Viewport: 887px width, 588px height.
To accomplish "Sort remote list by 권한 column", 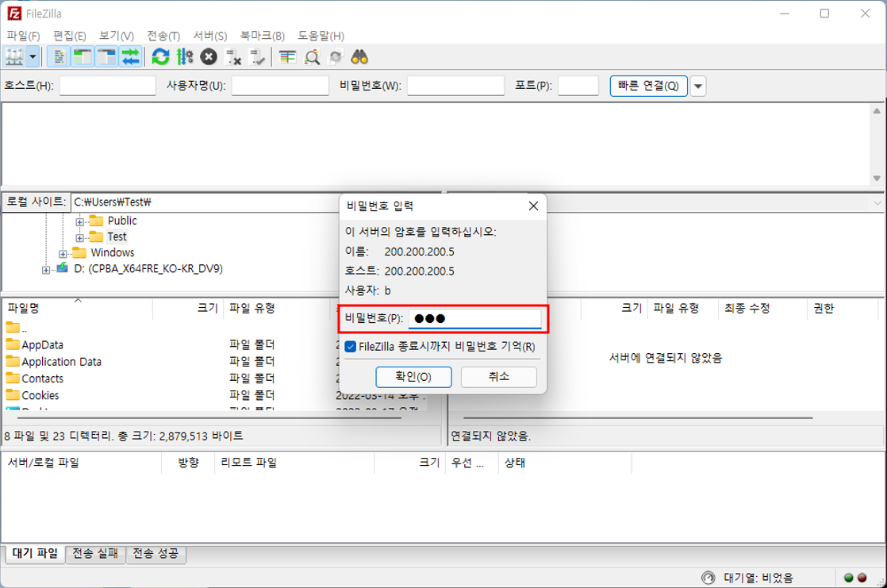I will 841,309.
